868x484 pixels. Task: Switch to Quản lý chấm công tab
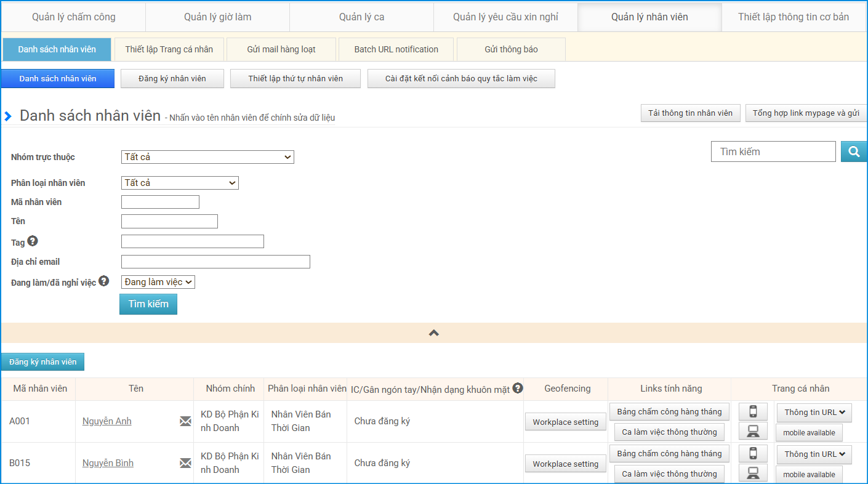coord(74,17)
